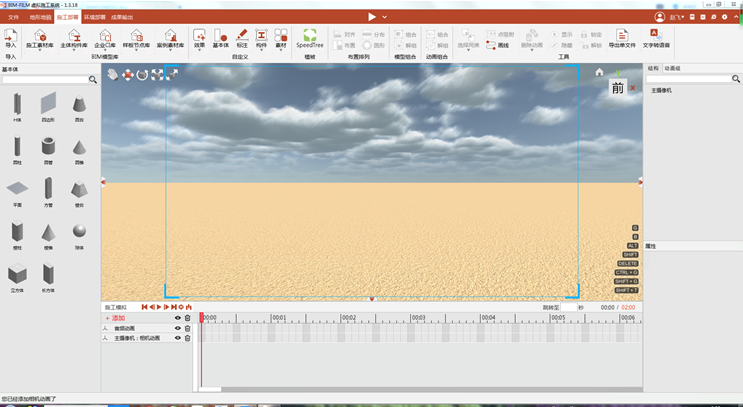Image resolution: width=743 pixels, height=407 pixels.
Task: Open the 文件 menu
Action: point(14,17)
